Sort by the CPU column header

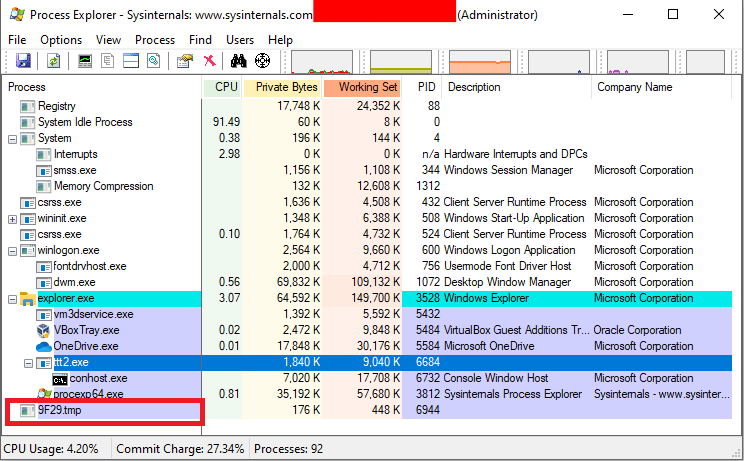click(226, 87)
